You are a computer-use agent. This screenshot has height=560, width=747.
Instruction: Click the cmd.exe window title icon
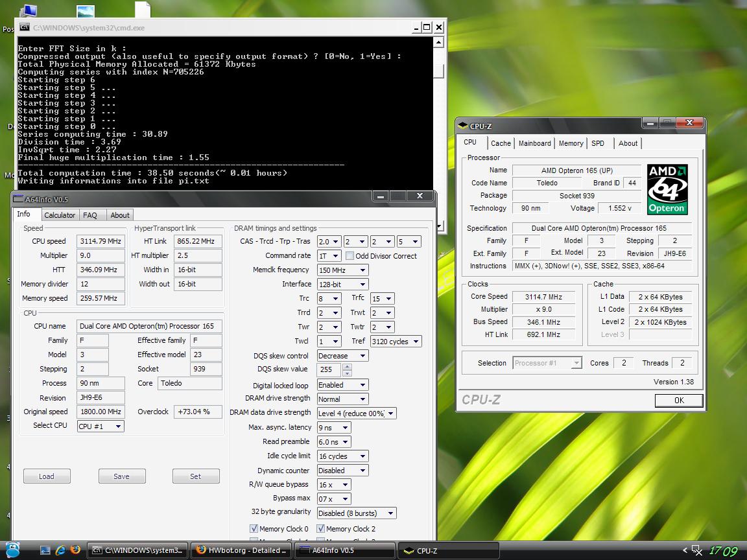click(24, 27)
